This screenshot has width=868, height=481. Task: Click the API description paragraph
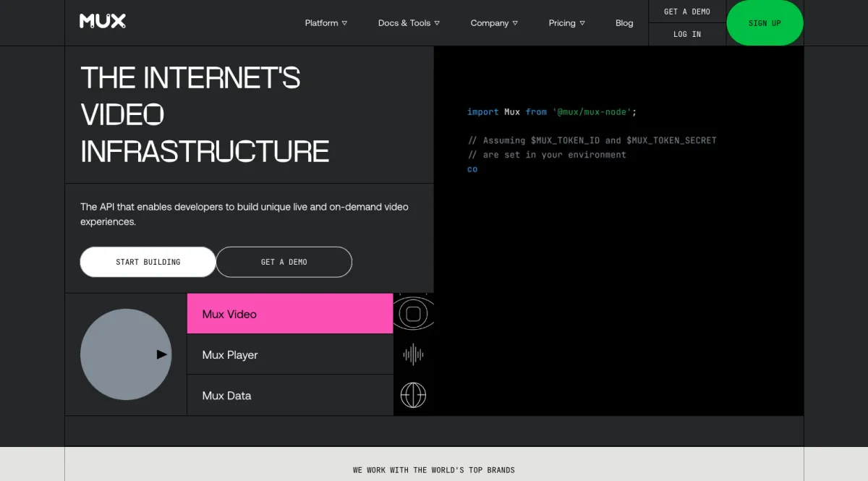pos(244,214)
